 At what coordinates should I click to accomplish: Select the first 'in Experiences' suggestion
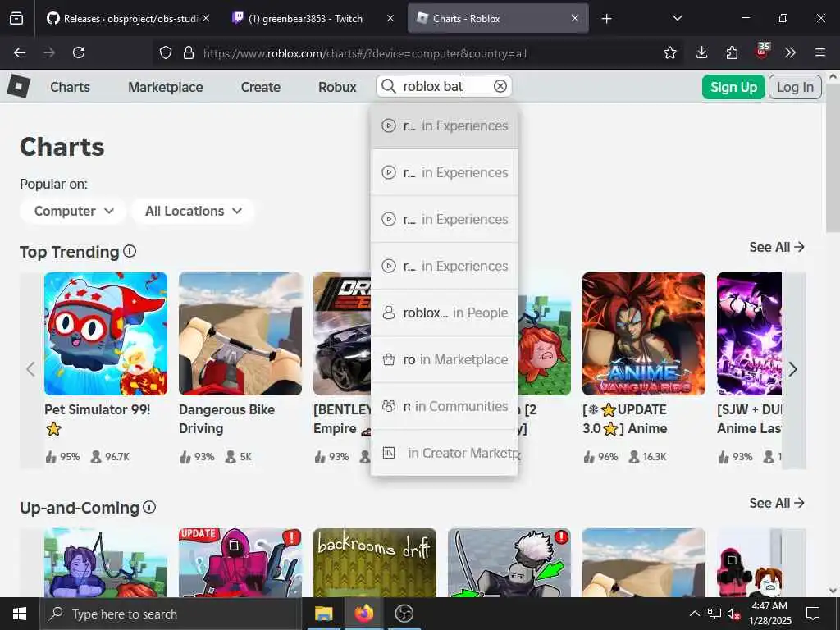444,126
